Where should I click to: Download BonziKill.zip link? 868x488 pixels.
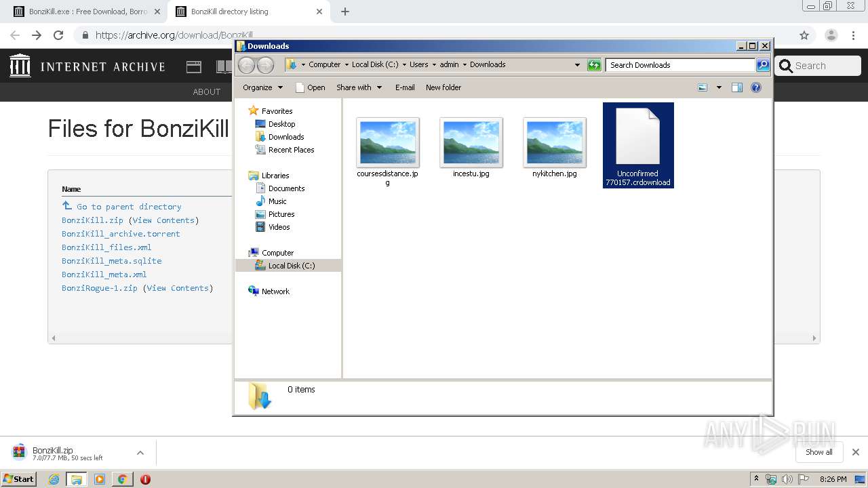point(93,220)
